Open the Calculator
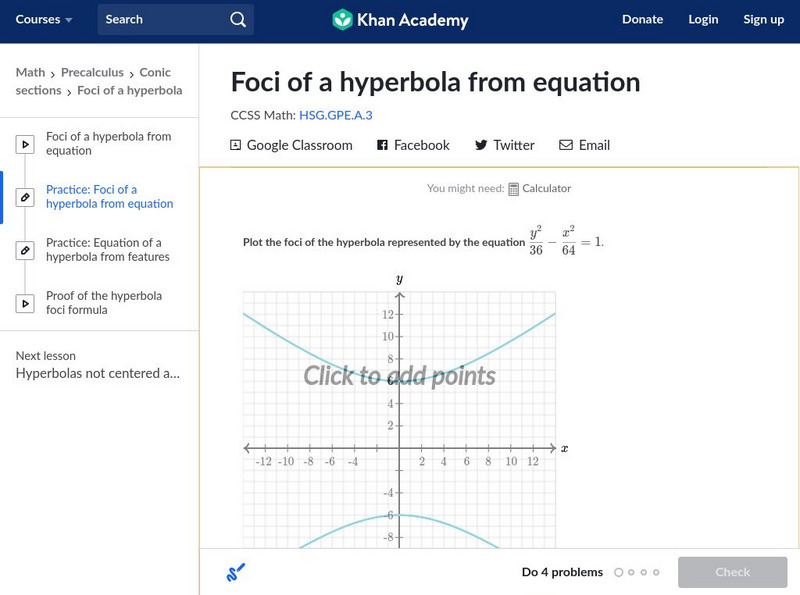Image resolution: width=800 pixels, height=595 pixels. (x=543, y=188)
